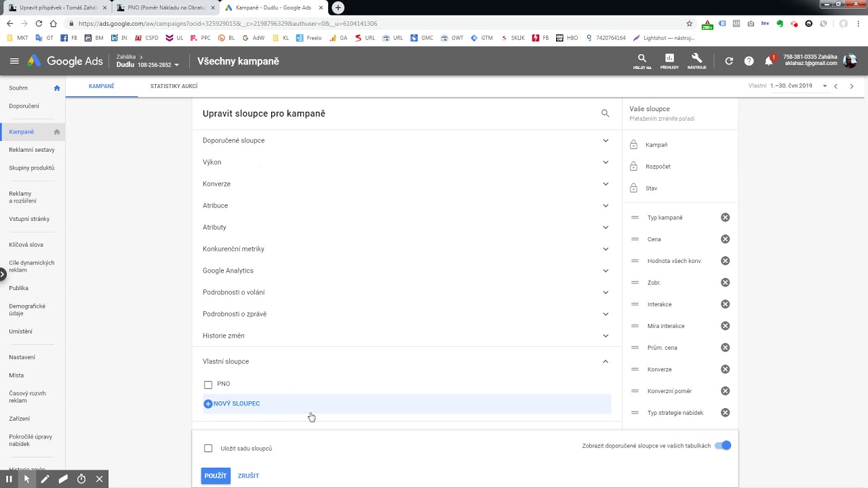The width and height of the screenshot is (868, 488).
Task: Click the account avatar picture
Action: pyautogui.click(x=850, y=61)
